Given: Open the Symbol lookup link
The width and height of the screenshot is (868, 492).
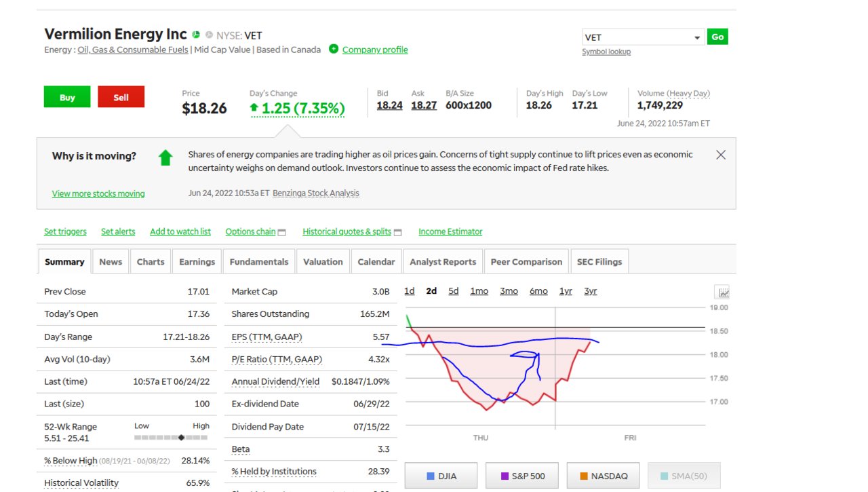Looking at the screenshot, I should (x=606, y=52).
